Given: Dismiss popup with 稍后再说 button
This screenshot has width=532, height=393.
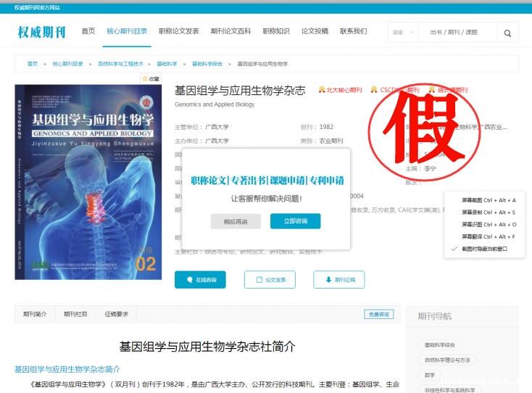Looking at the screenshot, I should point(236,221).
